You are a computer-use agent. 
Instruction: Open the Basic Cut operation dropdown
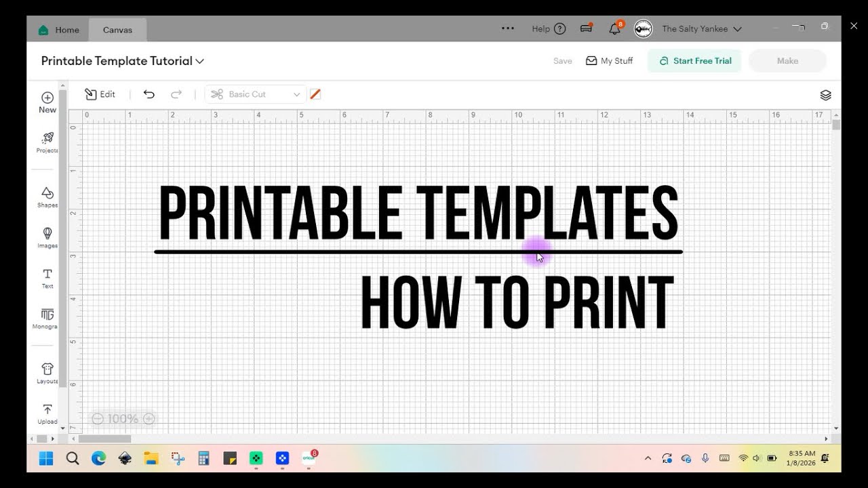[x=255, y=94]
